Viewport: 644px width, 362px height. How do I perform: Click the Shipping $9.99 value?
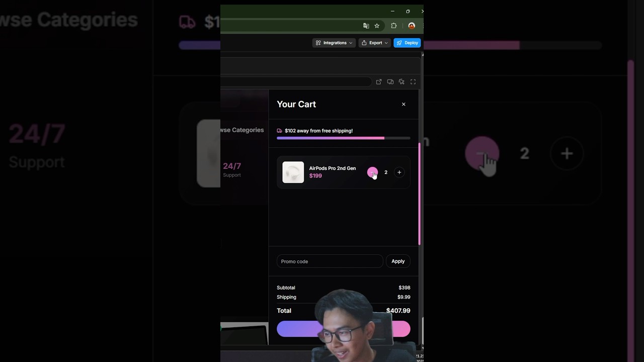point(404,297)
